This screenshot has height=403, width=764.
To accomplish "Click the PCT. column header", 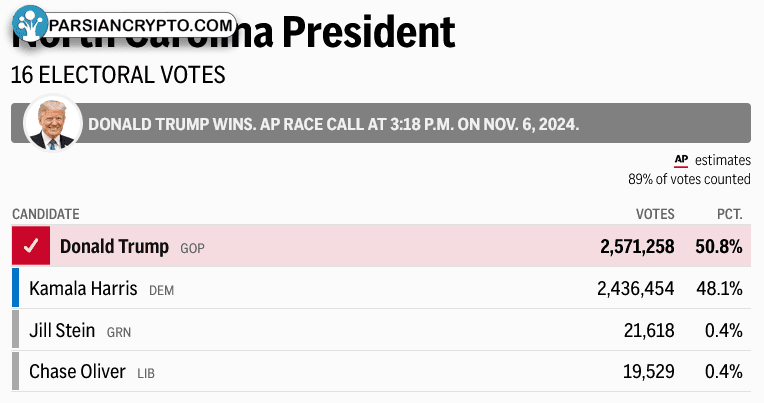I will pyautogui.click(x=729, y=214).
